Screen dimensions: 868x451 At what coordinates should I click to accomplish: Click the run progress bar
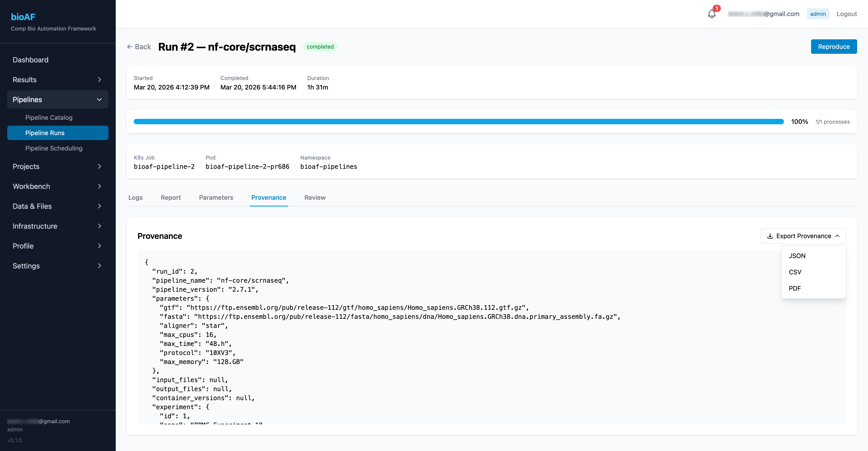coord(459,122)
